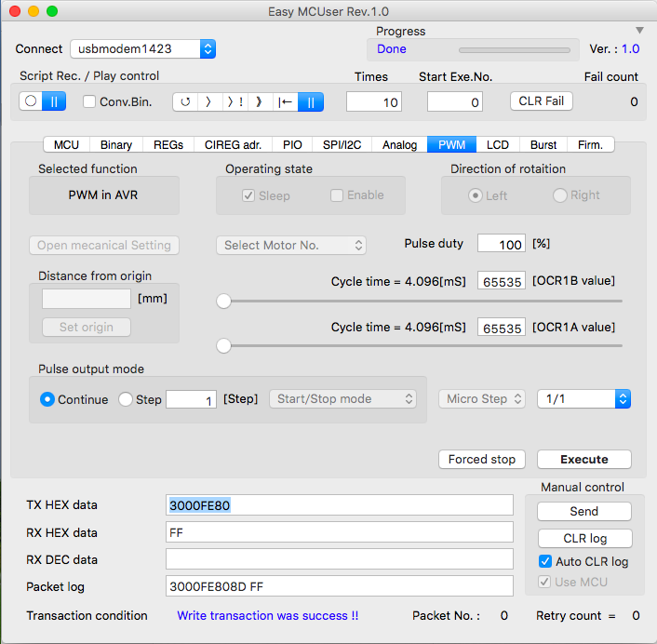The width and height of the screenshot is (657, 644).
Task: Open the Start/Stop mode dropdown
Action: point(342,399)
